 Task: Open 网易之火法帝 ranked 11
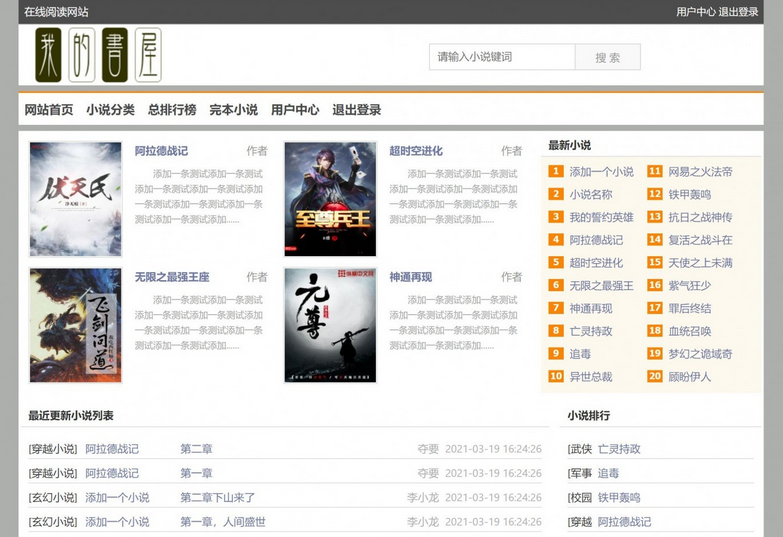point(700,172)
